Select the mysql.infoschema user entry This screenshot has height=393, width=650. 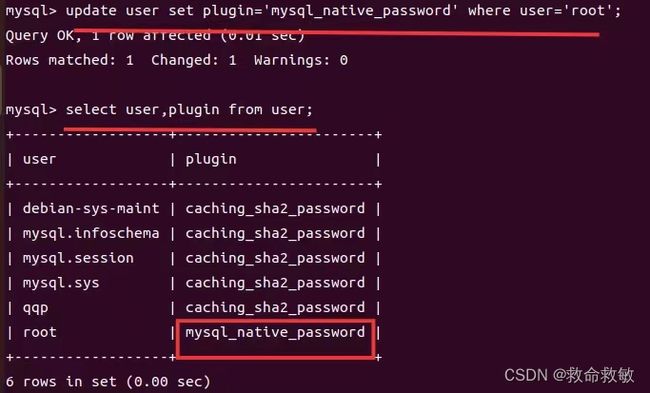(x=91, y=233)
